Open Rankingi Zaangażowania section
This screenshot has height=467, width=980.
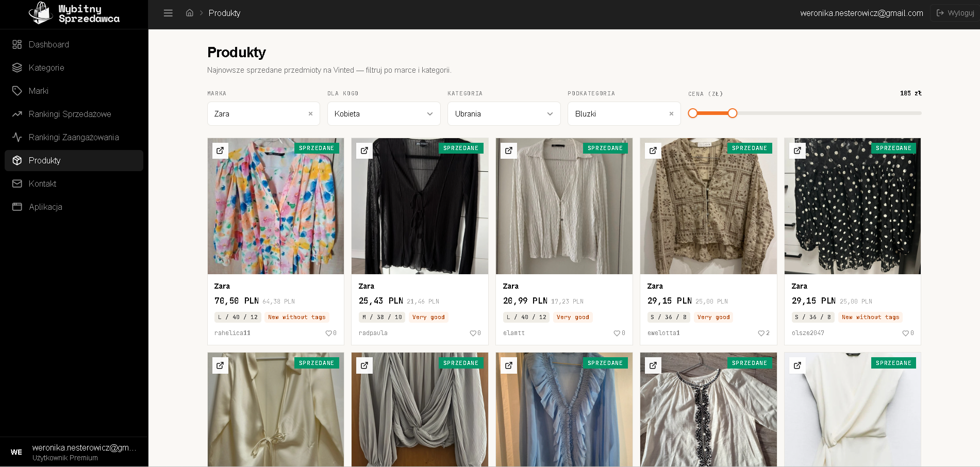click(x=74, y=137)
